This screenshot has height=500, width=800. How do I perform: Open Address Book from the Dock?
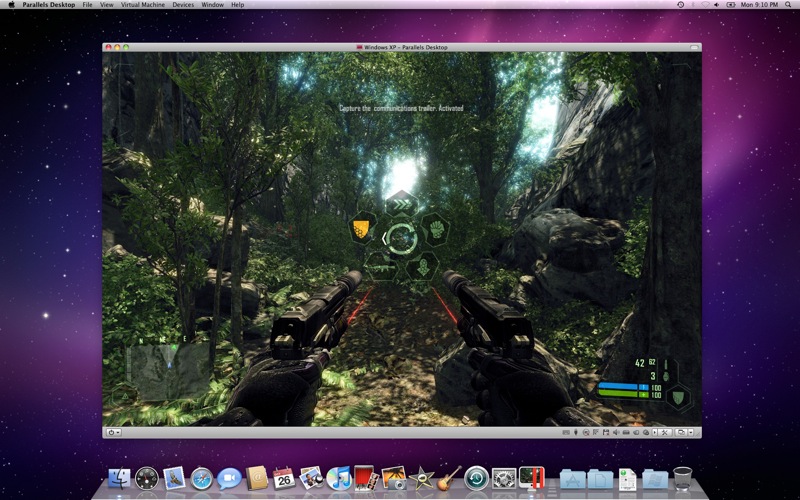(257, 479)
